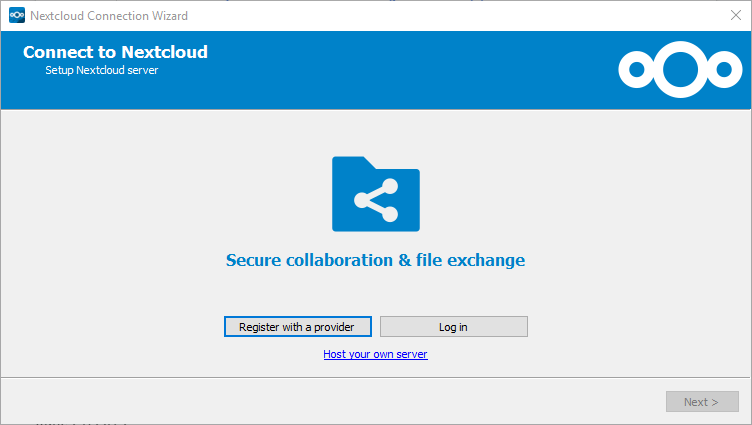Open the Host your own server link
This screenshot has height=425, width=752.
coord(376,354)
